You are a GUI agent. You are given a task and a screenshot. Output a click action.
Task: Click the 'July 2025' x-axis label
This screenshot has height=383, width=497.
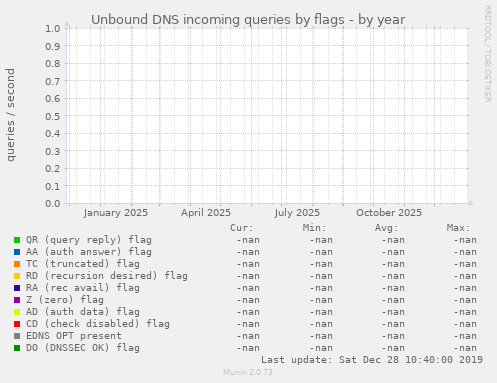tap(297, 213)
